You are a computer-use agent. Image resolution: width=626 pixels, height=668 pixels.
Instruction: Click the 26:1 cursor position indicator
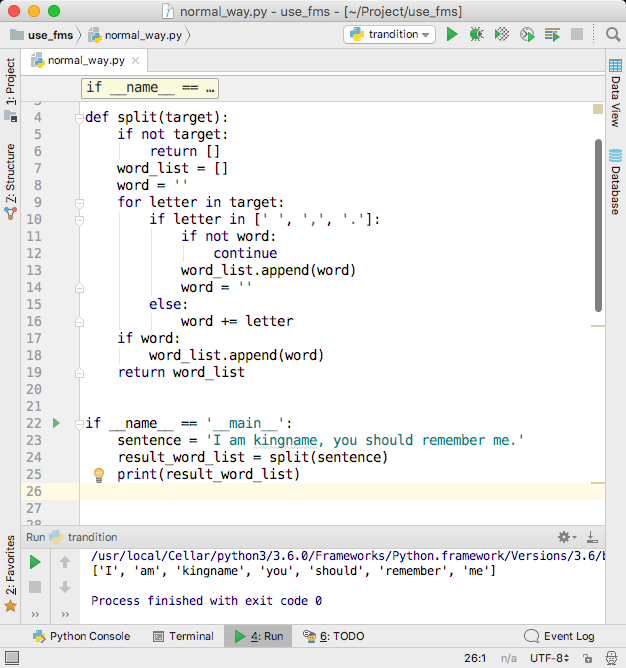click(475, 659)
